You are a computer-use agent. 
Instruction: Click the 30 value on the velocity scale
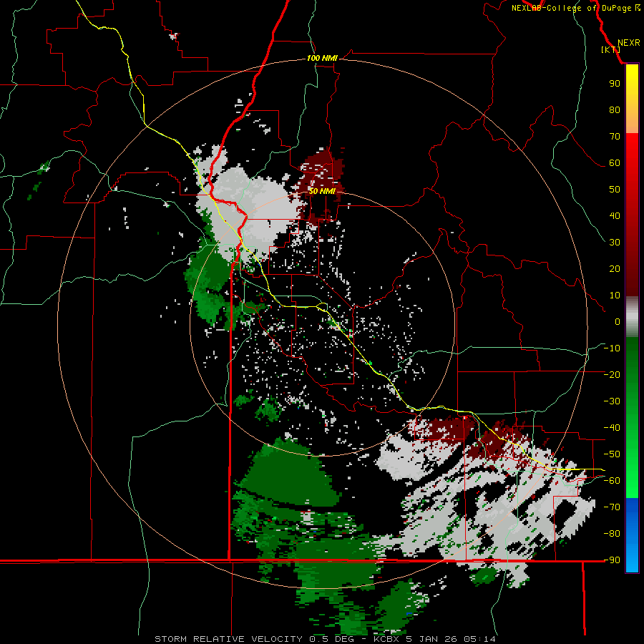click(615, 243)
